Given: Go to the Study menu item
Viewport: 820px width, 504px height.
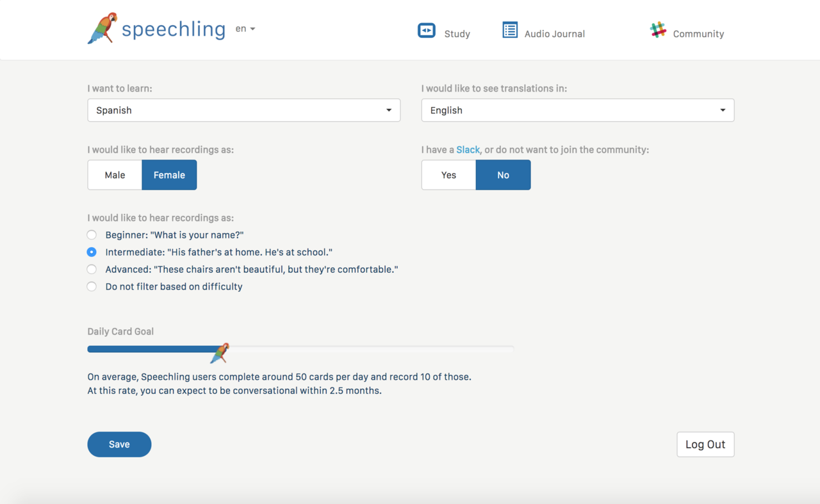Looking at the screenshot, I should point(457,34).
